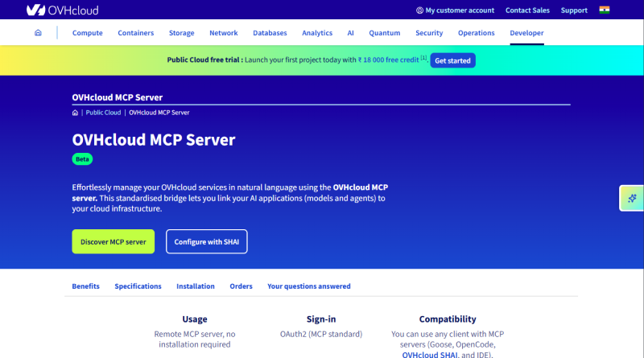Jump to Your questions answered tab
The width and height of the screenshot is (644, 358).
click(x=309, y=286)
